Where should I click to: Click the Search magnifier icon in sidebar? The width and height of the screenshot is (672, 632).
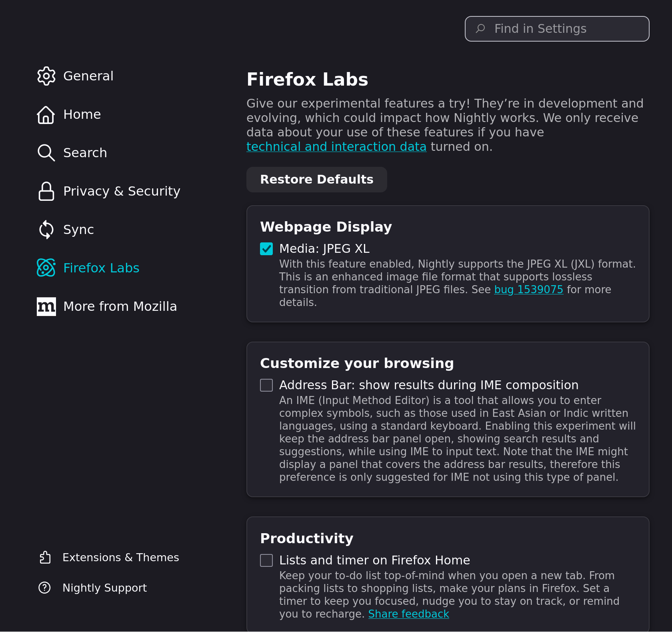click(x=46, y=153)
